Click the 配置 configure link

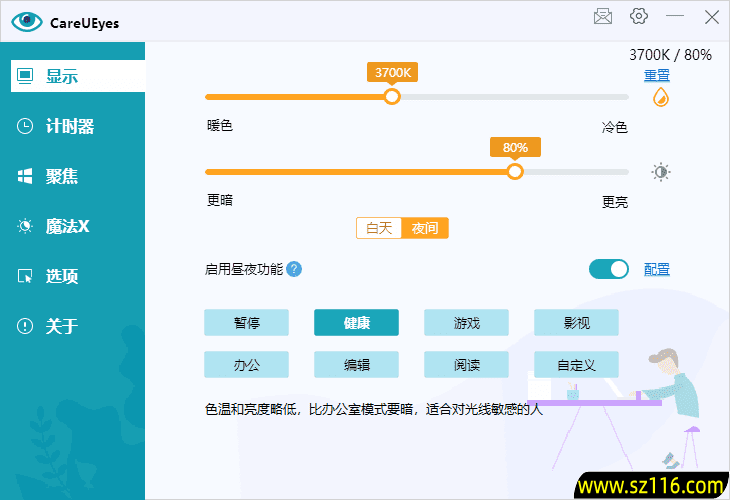click(657, 269)
